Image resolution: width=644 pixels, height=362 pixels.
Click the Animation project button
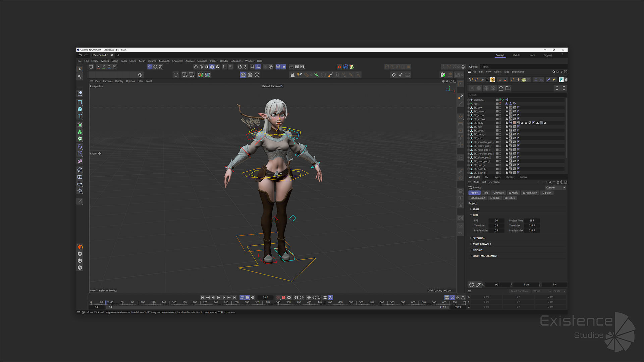pyautogui.click(x=530, y=193)
